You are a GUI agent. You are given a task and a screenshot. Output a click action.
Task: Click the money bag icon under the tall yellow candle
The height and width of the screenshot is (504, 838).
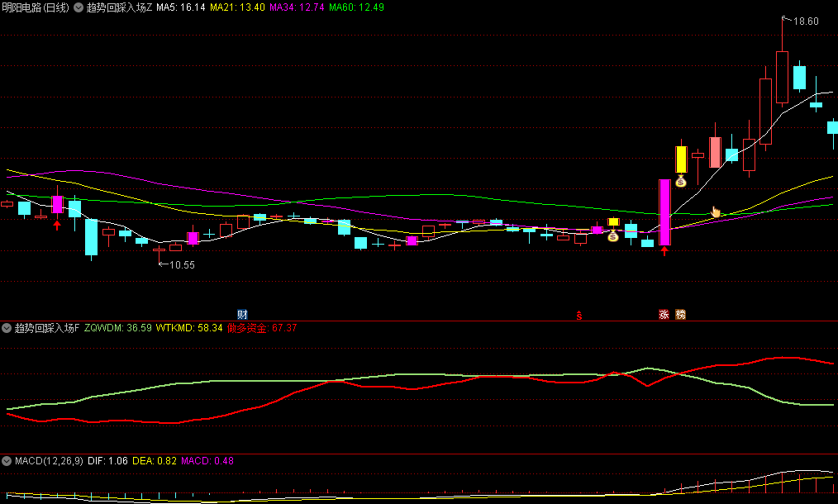click(680, 182)
